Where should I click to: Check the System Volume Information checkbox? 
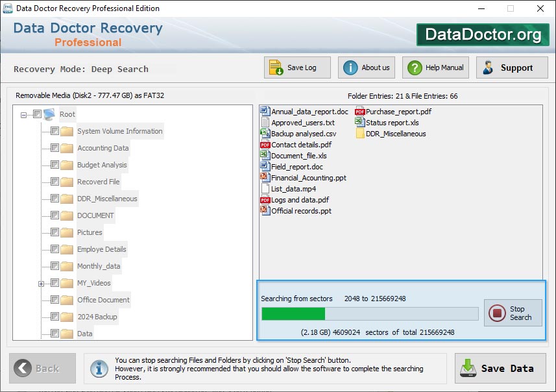point(54,131)
